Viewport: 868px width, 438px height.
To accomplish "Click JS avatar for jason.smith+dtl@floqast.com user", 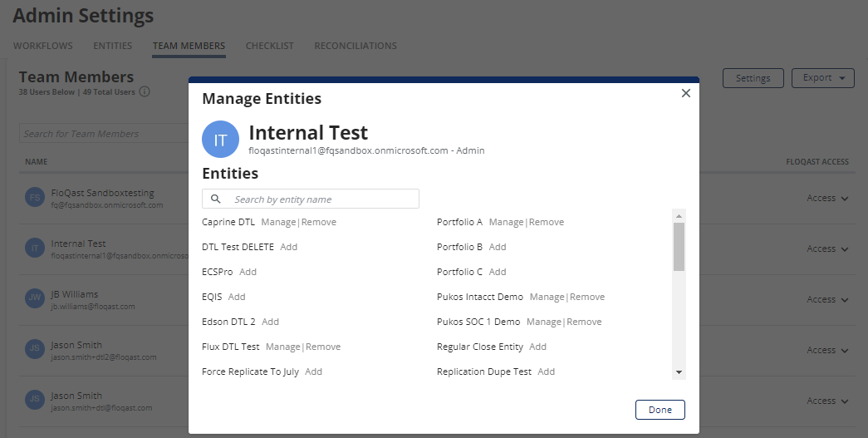I will pos(34,399).
